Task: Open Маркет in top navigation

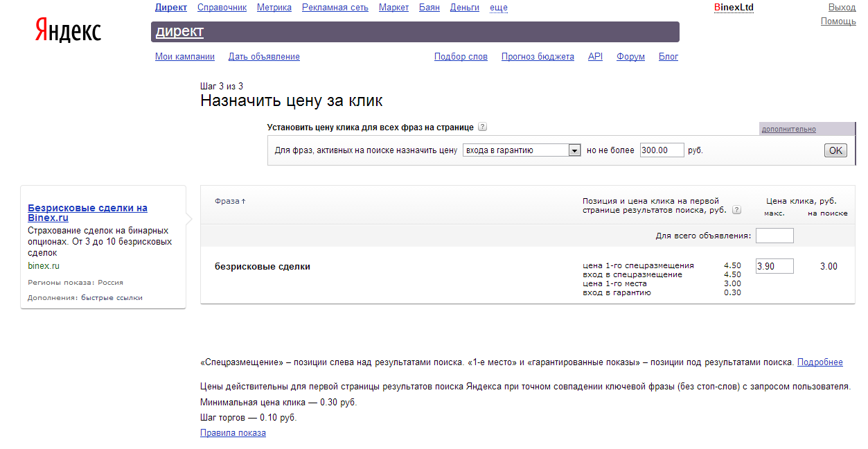Action: click(394, 8)
